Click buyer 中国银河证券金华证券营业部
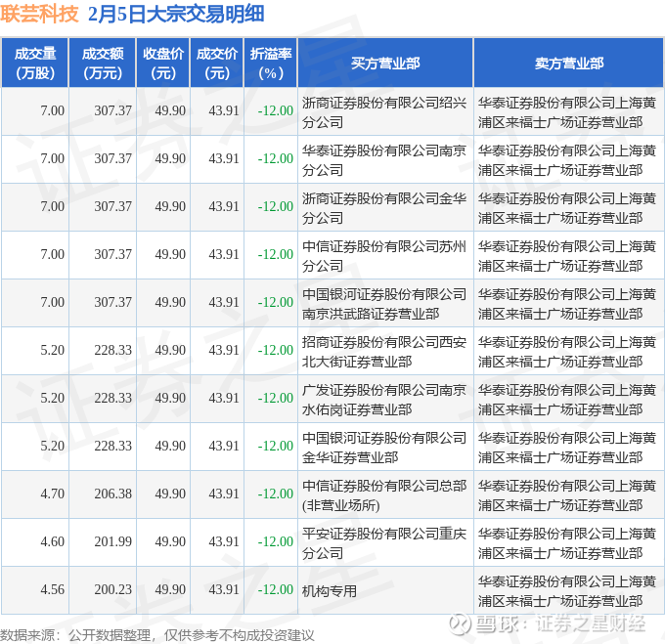This screenshot has width=665, height=644. point(384,447)
